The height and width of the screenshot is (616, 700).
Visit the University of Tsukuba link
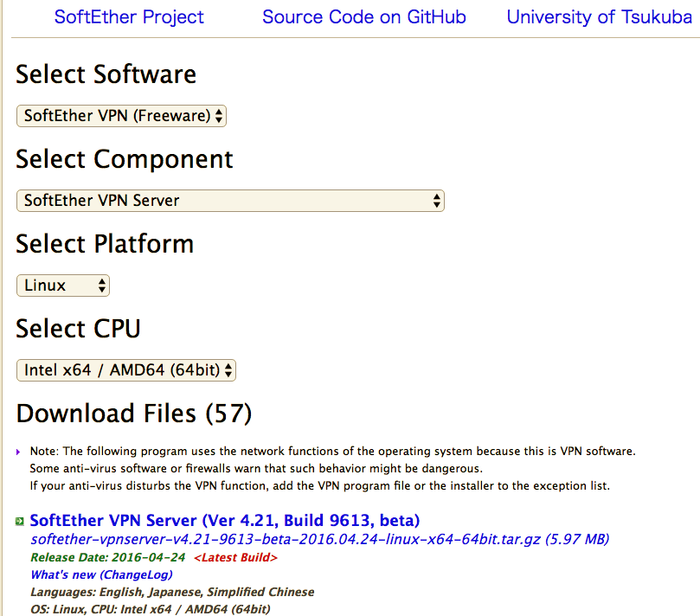[x=600, y=17]
